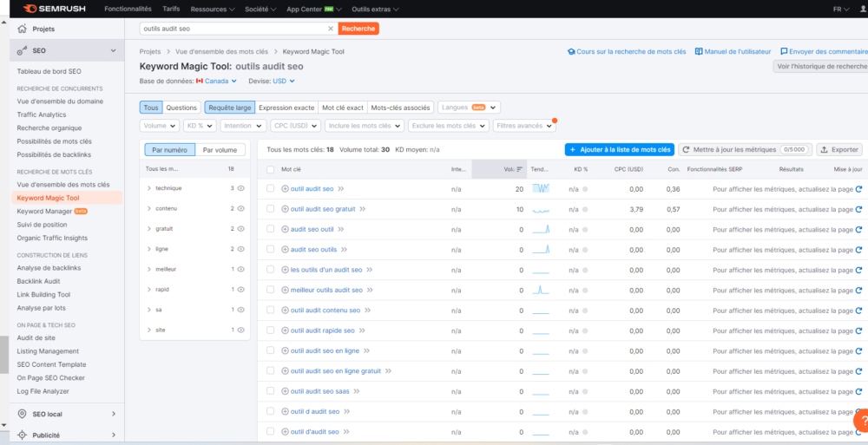Click the SEO local pin icon

pyautogui.click(x=23, y=414)
